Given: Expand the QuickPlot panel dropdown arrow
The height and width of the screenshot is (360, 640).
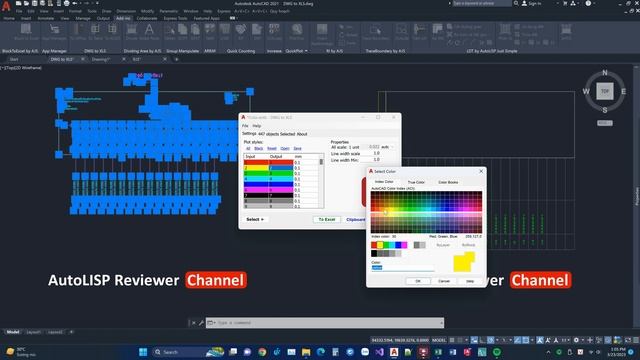Looking at the screenshot, I should [306, 51].
